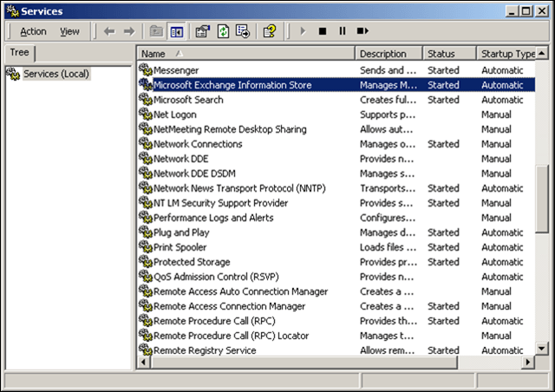Click the Messenger service gear icon

pyautogui.click(x=146, y=69)
